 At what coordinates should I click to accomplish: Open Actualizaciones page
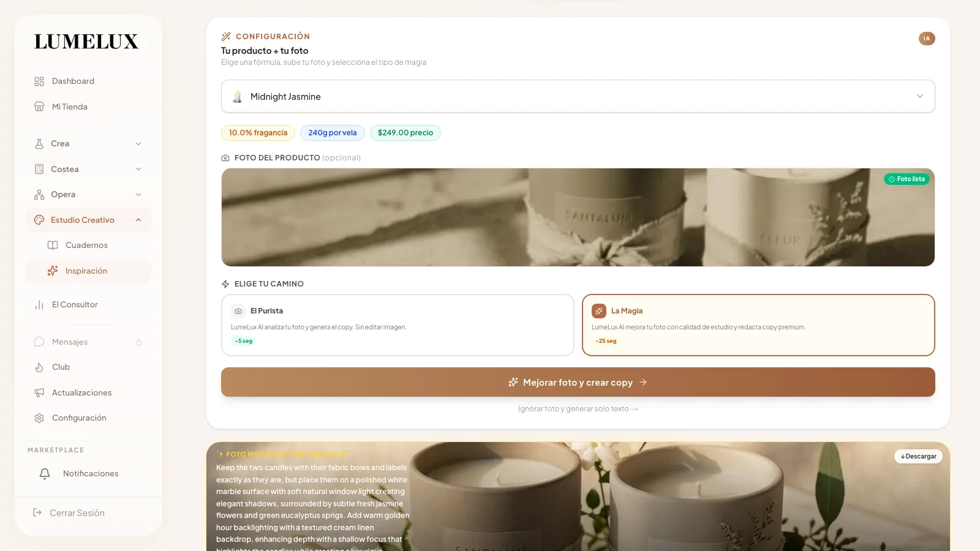tap(82, 392)
